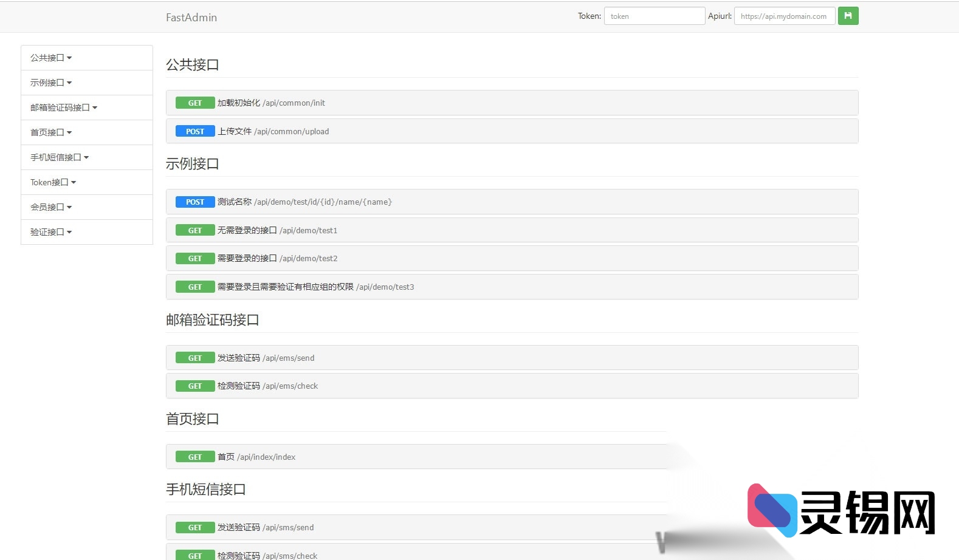Viewport: 959px width, 560px height.
Task: Open the 邮箱验证码接口 sidebar menu
Action: pos(64,108)
